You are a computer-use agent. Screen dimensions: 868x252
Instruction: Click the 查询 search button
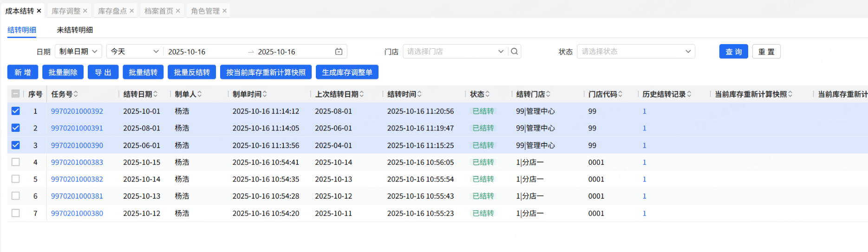(733, 52)
